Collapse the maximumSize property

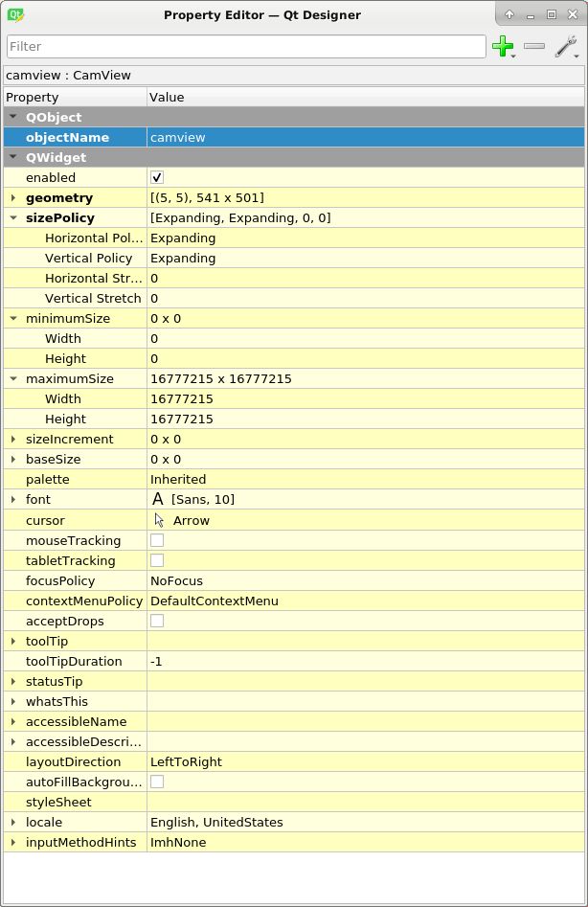(x=13, y=379)
